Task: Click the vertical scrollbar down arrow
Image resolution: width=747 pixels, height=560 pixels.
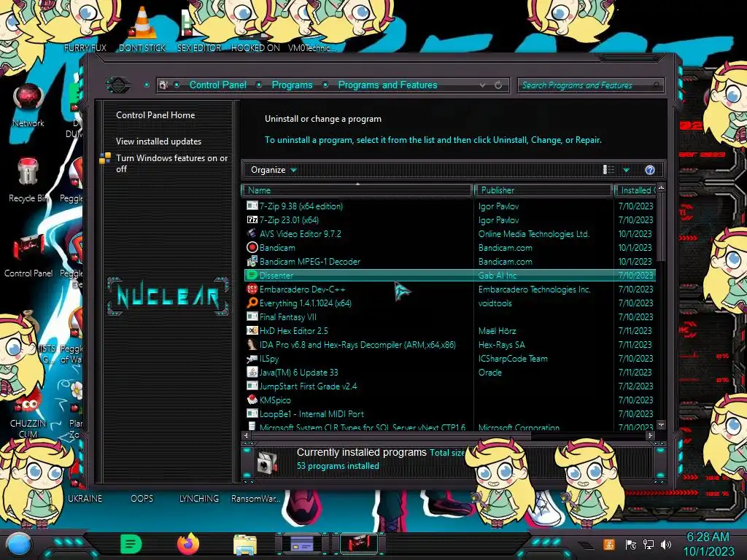Action: tap(661, 424)
